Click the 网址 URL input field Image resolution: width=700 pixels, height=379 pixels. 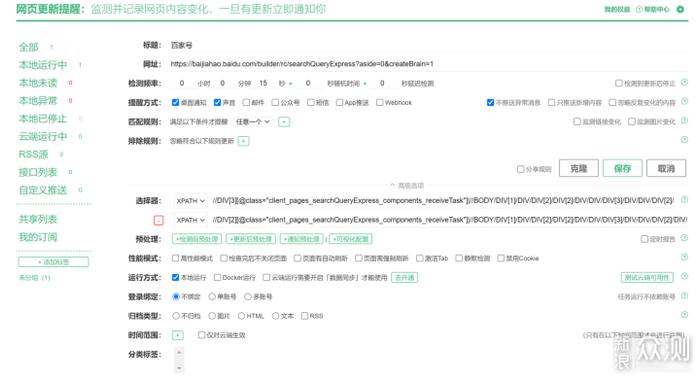(x=429, y=64)
